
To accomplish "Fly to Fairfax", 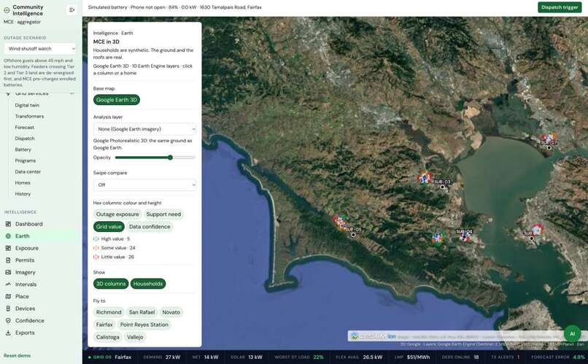I will [104, 325].
